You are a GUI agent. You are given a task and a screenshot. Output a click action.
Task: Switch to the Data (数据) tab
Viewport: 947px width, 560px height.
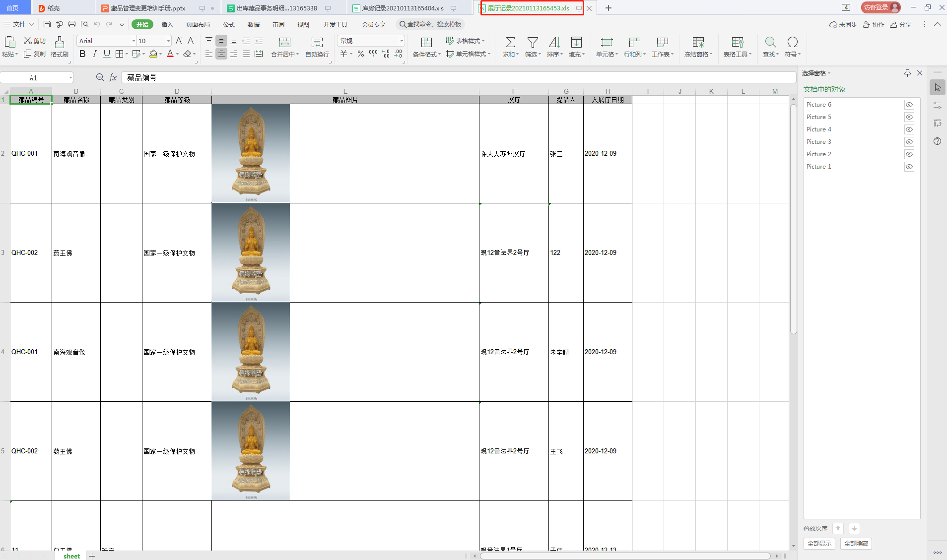(254, 24)
